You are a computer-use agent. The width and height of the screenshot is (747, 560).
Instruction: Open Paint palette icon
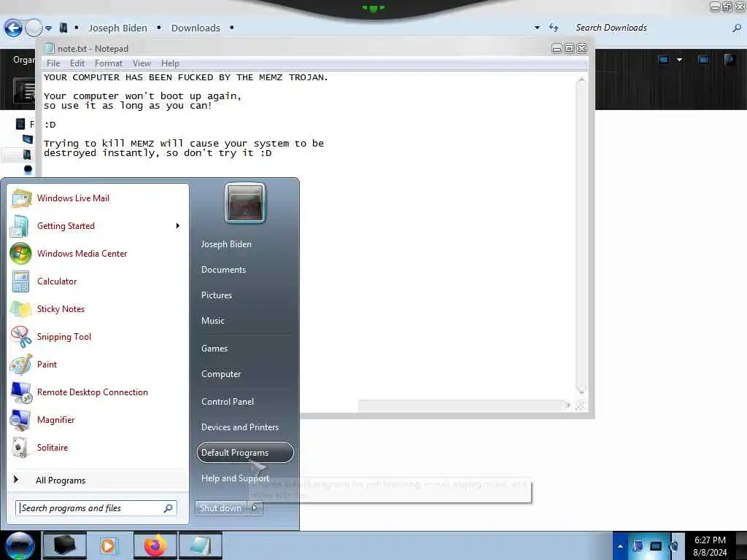(20, 365)
